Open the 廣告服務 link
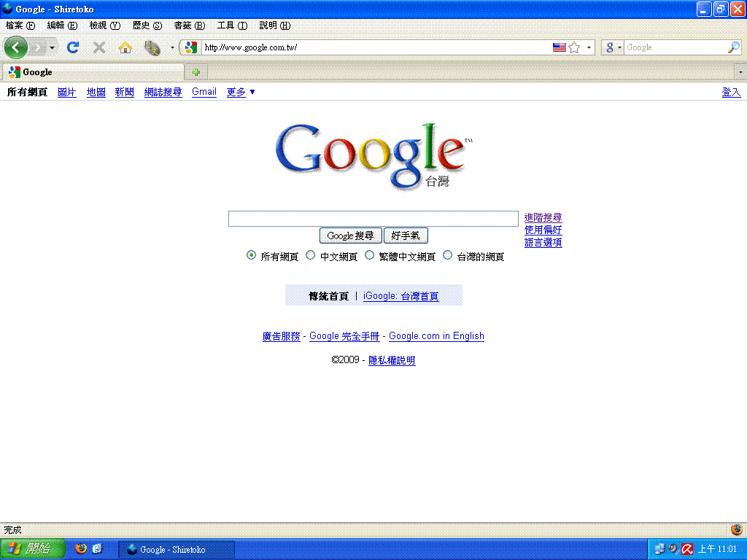This screenshot has width=747, height=560. 281,336
